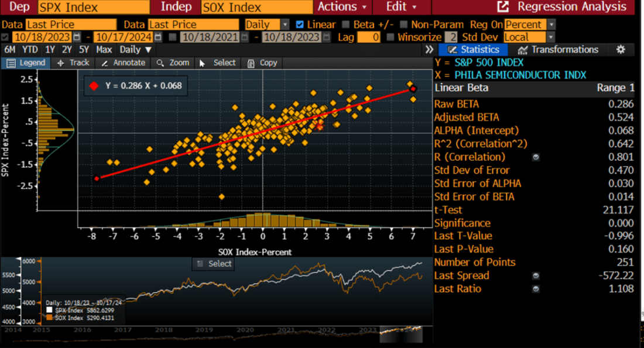Open the Actions menu
644x348 pixels.
coord(342,6)
